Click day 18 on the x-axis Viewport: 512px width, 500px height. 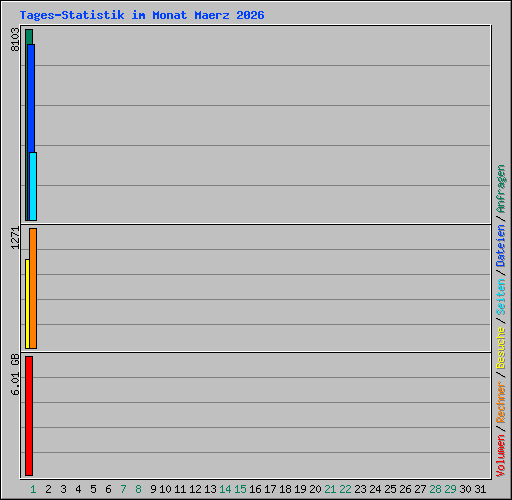point(285,489)
